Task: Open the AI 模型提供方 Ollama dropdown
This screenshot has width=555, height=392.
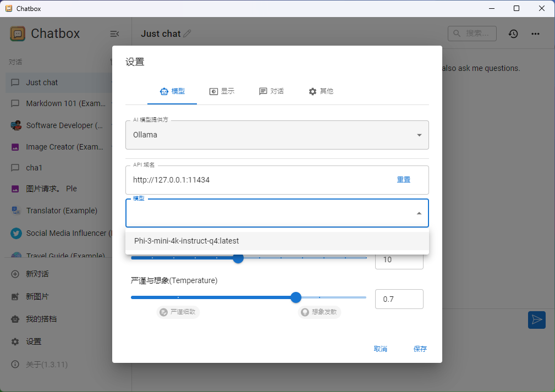Action: (277, 135)
